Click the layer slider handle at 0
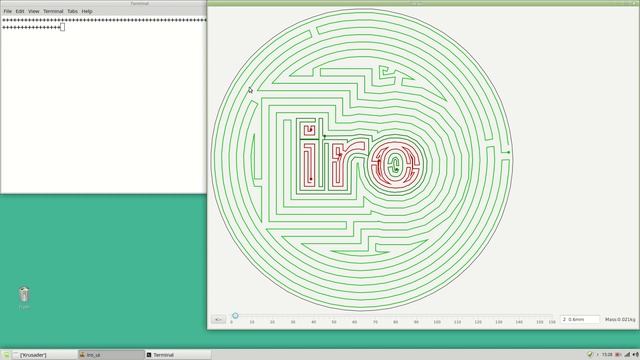Viewport: 640px width, 360px height. (x=235, y=316)
